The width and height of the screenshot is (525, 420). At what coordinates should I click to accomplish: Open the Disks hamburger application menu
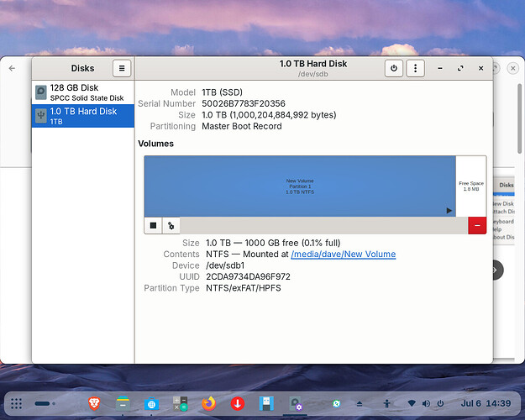tap(122, 68)
